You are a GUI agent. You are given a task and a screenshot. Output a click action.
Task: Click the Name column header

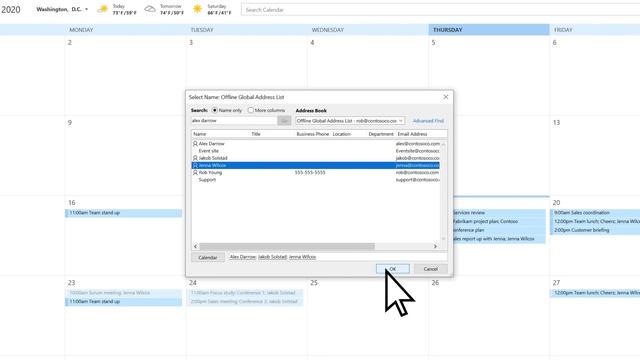coord(200,134)
